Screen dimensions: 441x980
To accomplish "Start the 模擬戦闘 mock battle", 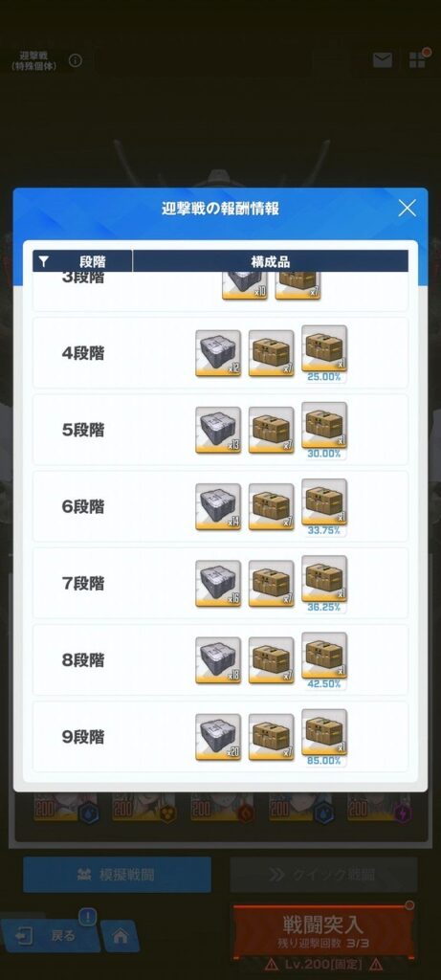I will [x=117, y=875].
